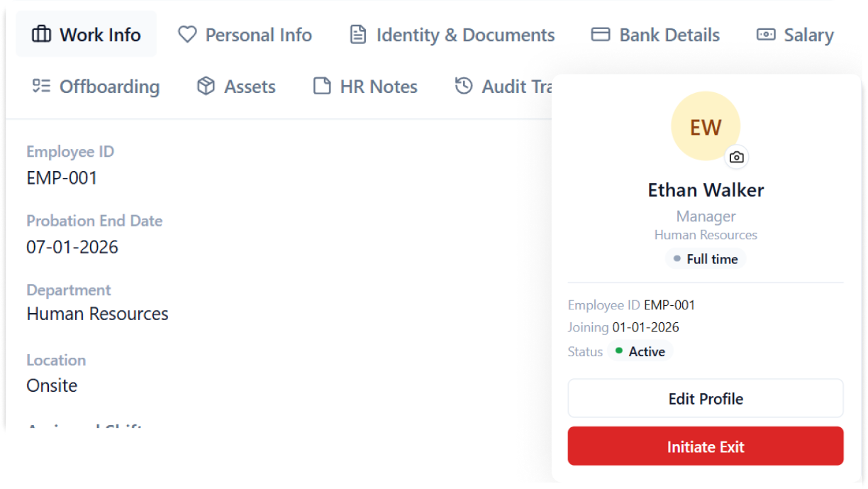Switch to the Personal Info tab
Screen dimensions: 868x489
pyautogui.click(x=245, y=35)
